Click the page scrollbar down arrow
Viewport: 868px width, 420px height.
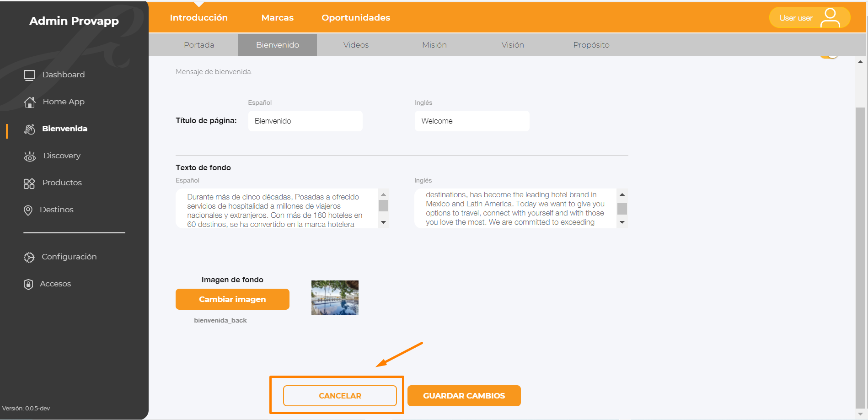860,414
